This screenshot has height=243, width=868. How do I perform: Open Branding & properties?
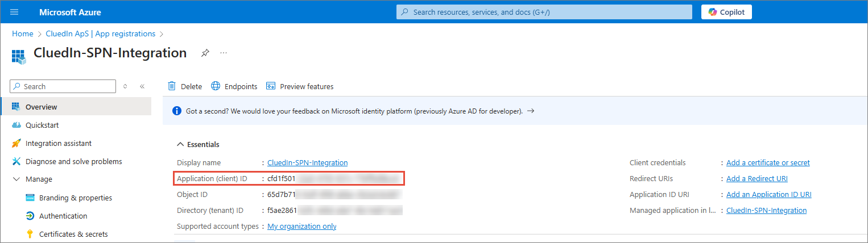pos(76,198)
